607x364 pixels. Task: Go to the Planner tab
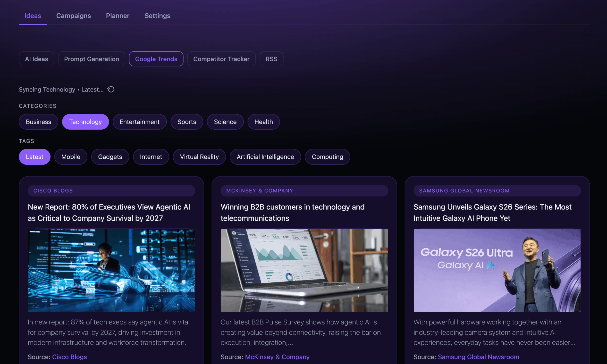(x=118, y=16)
